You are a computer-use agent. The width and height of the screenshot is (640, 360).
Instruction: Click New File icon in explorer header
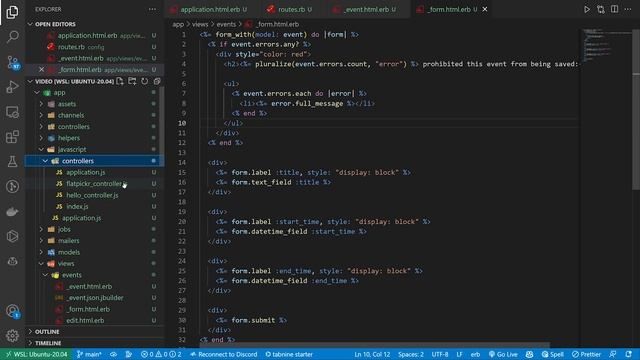pyautogui.click(x=120, y=81)
